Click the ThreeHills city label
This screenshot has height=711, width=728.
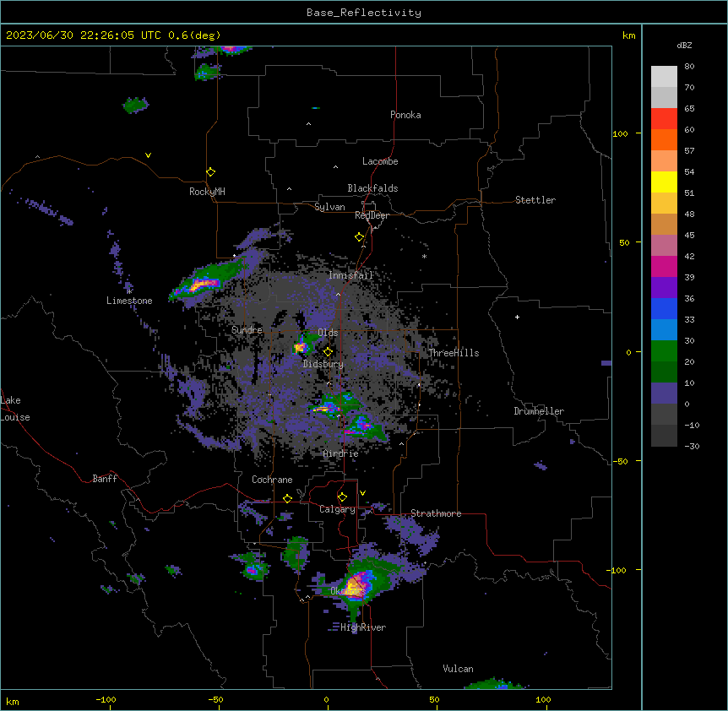(x=454, y=353)
